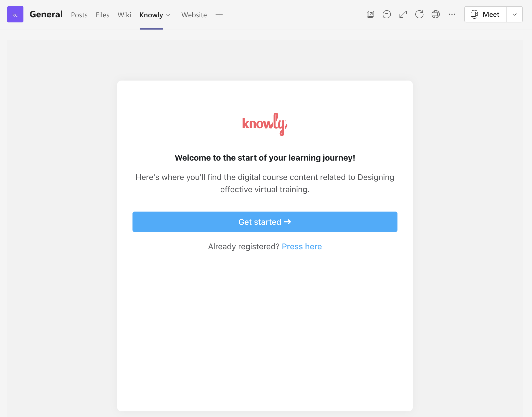Click the Knowly logo image

(265, 124)
